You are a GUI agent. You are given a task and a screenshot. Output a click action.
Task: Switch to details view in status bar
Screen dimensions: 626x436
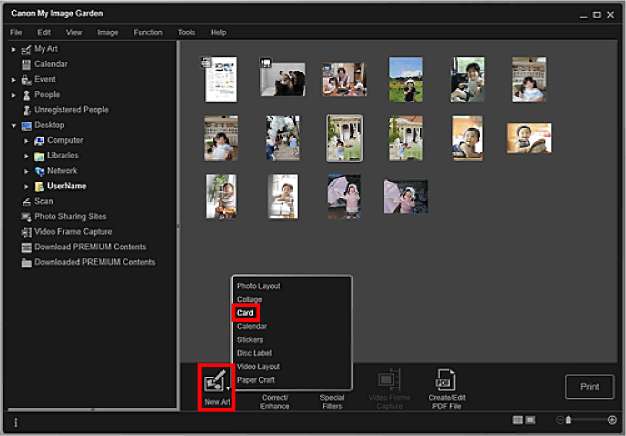[531, 421]
